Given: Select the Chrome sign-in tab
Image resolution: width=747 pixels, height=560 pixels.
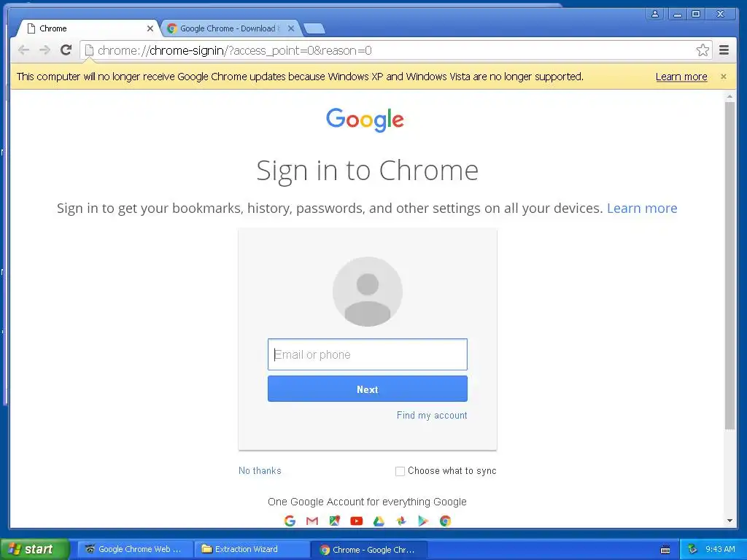Looking at the screenshot, I should (88, 28).
